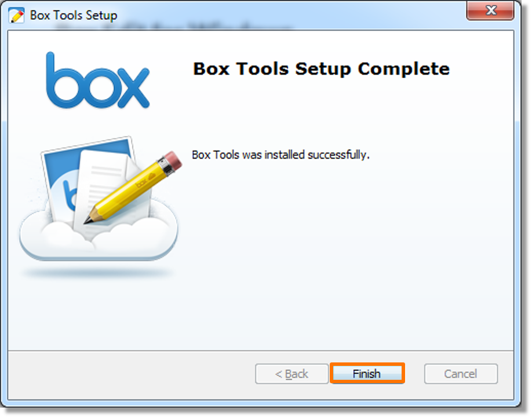This screenshot has width=532, height=418.
Task: Click the empty gray footer left of Back
Action: click(x=132, y=374)
